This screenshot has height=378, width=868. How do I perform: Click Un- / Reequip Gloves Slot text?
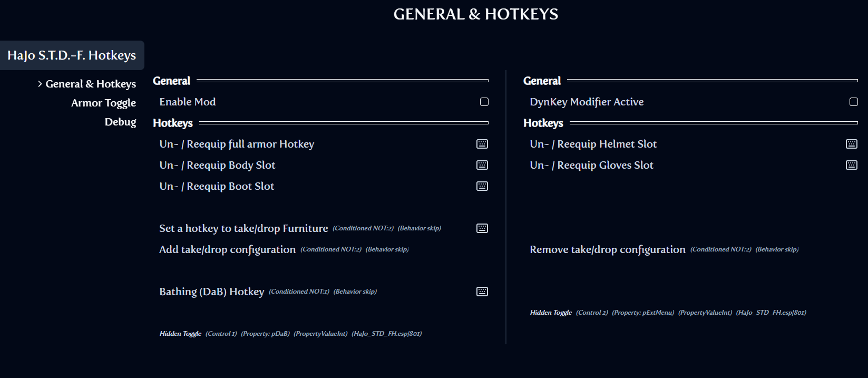click(591, 165)
